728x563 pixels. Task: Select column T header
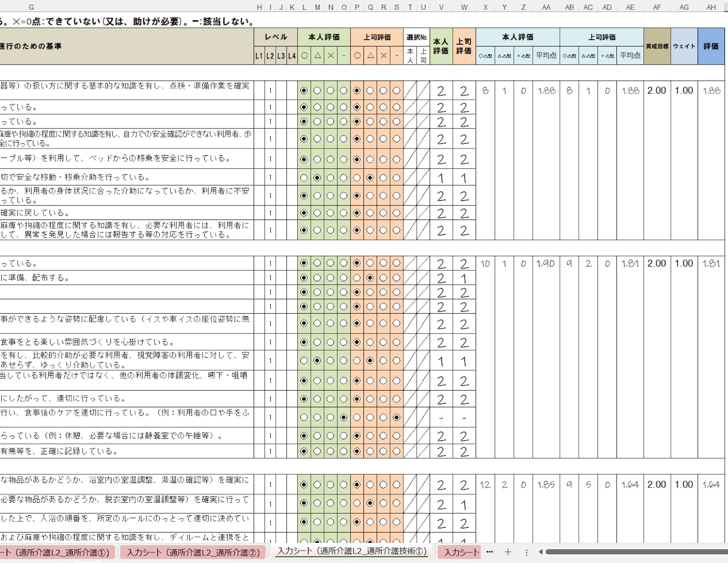pos(410,7)
